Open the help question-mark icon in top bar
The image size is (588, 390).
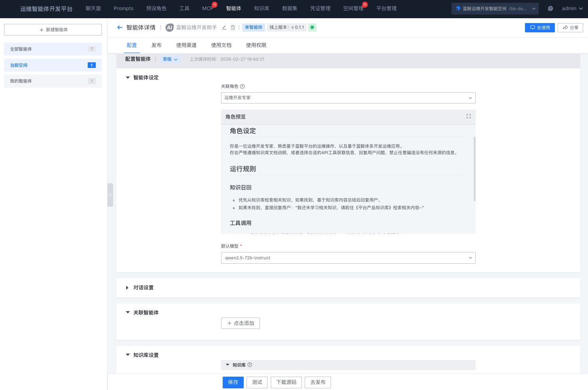(550, 8)
